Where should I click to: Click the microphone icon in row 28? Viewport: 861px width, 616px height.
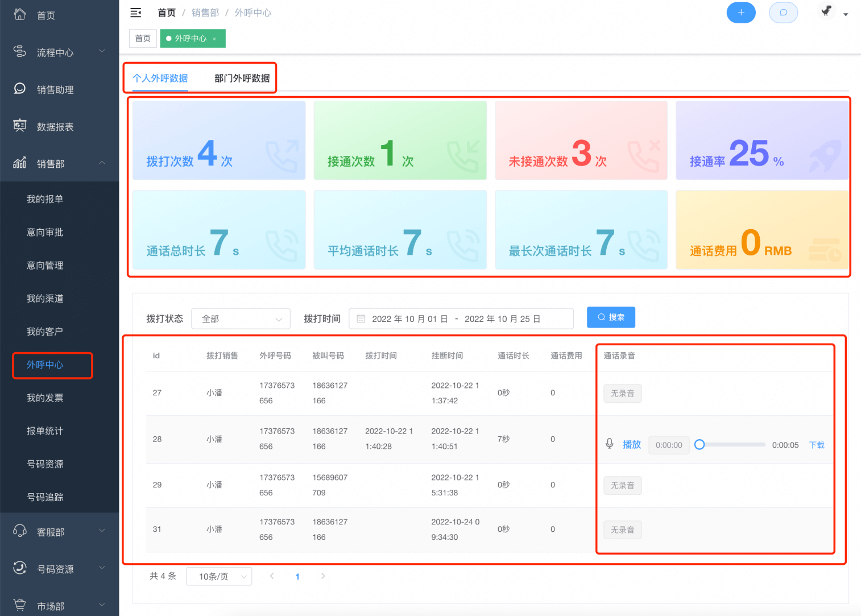click(x=609, y=444)
